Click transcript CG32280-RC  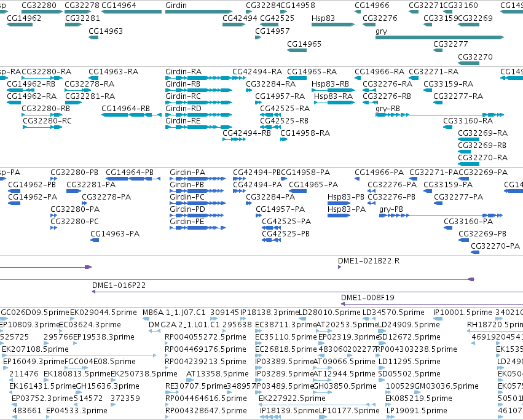[47, 121]
